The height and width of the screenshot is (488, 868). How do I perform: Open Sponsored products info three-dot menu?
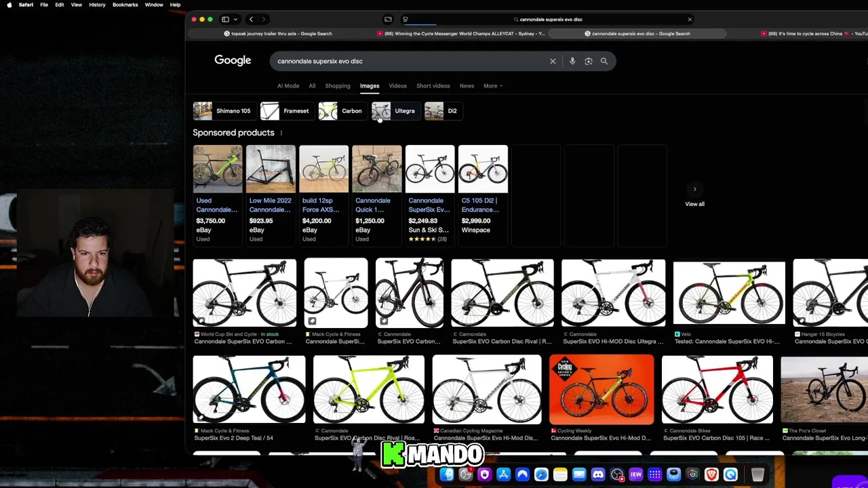coord(281,133)
